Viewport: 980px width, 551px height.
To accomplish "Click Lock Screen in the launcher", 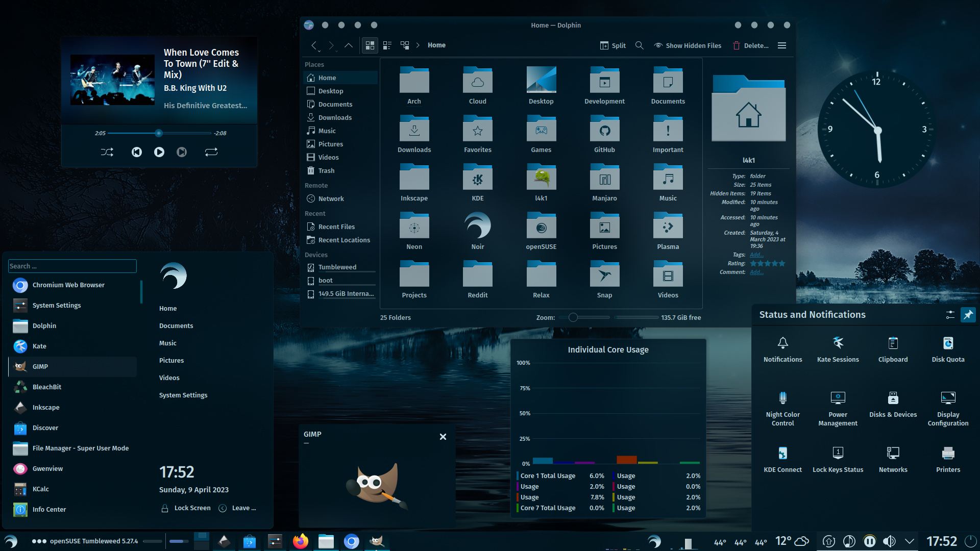I will click(186, 508).
